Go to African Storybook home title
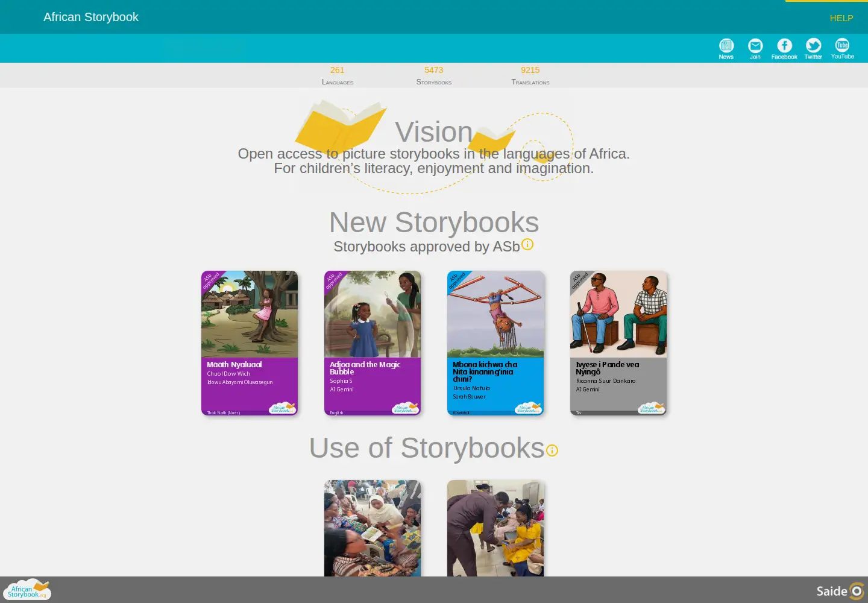This screenshot has height=603, width=868. [91, 17]
